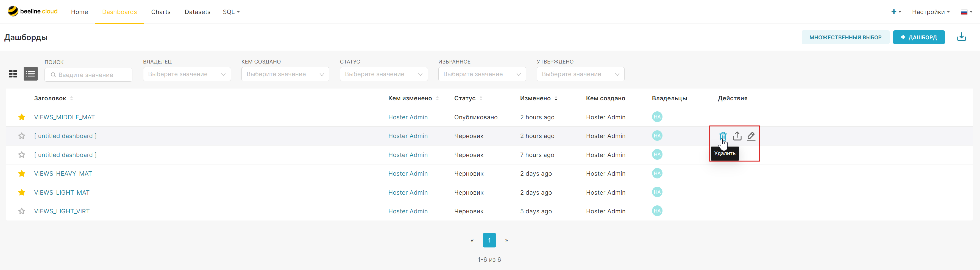This screenshot has height=270, width=980.
Task: Click Множественный выбор button
Action: click(x=845, y=37)
